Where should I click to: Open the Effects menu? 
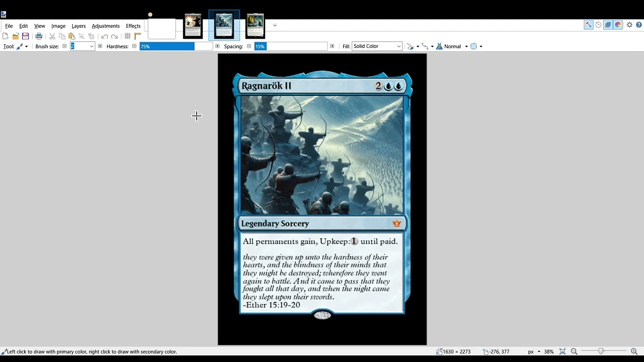point(133,26)
